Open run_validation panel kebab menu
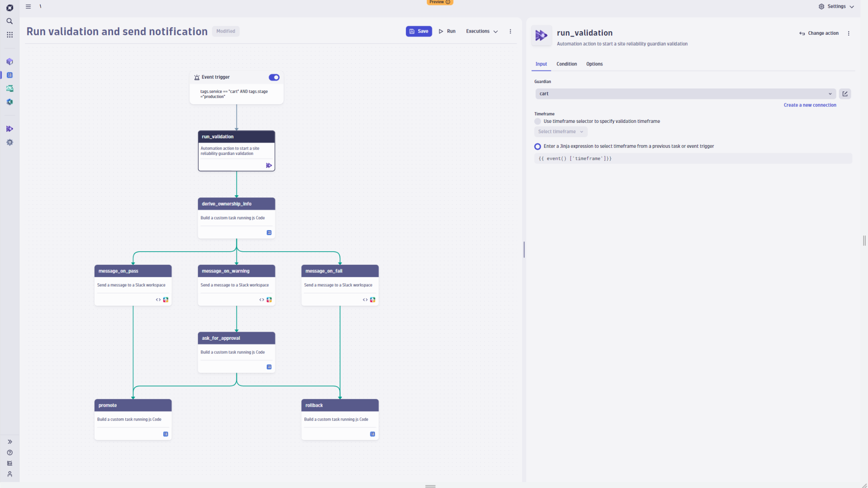Viewport: 868px width, 488px height. coord(849,33)
